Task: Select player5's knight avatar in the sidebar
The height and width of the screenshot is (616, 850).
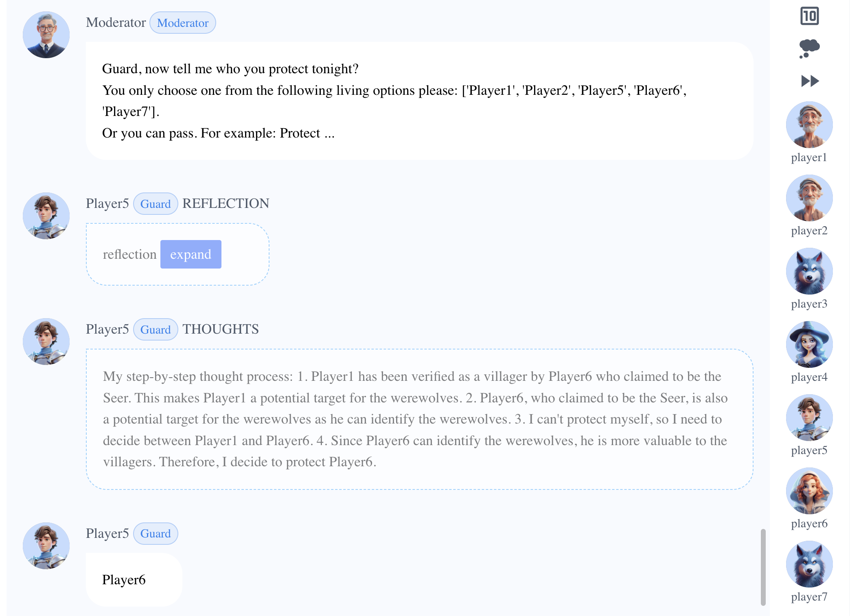Action: [x=809, y=418]
